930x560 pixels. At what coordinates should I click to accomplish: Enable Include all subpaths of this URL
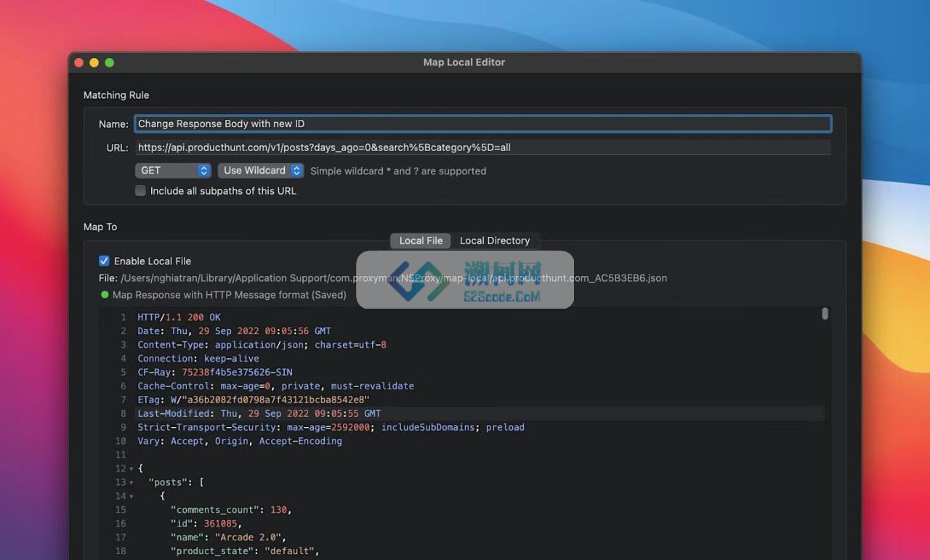click(x=140, y=191)
